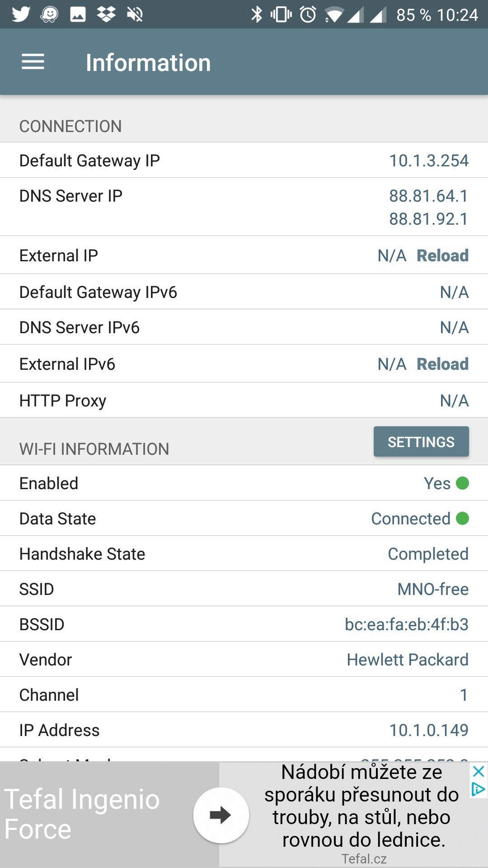Click the ad's arrow button

click(x=221, y=815)
